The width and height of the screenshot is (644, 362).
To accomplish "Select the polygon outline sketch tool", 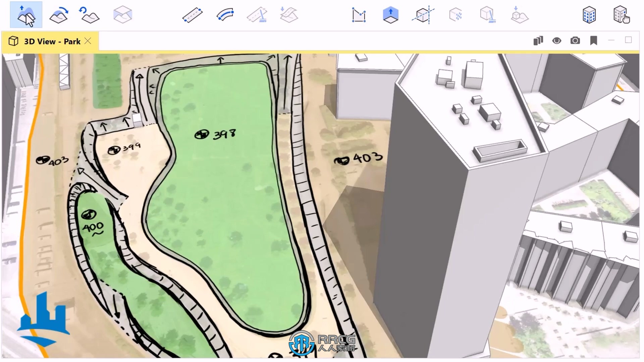I will coord(359,15).
